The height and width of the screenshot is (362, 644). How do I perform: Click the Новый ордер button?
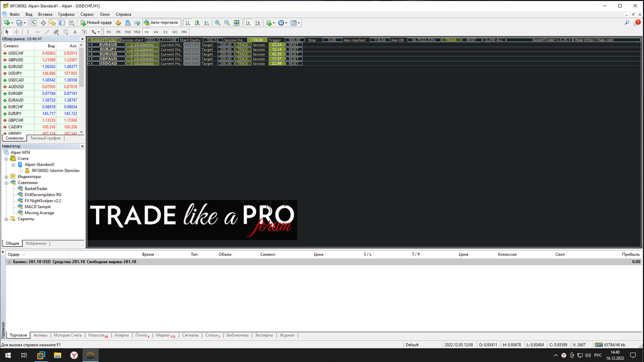pyautogui.click(x=96, y=22)
